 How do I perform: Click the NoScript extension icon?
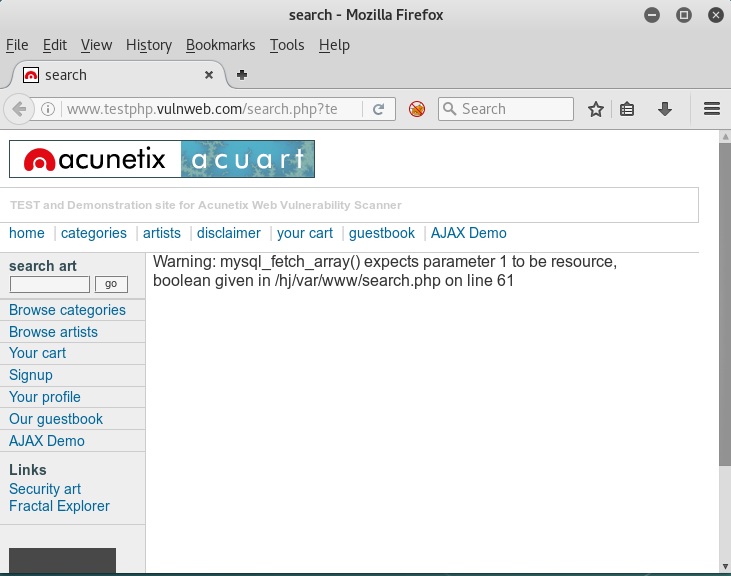pyautogui.click(x=417, y=109)
